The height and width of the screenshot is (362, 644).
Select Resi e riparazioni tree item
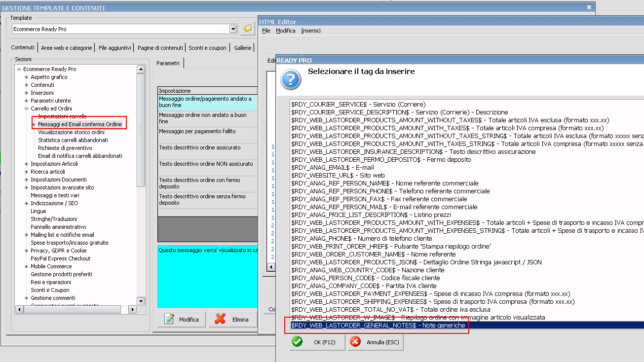(51, 282)
